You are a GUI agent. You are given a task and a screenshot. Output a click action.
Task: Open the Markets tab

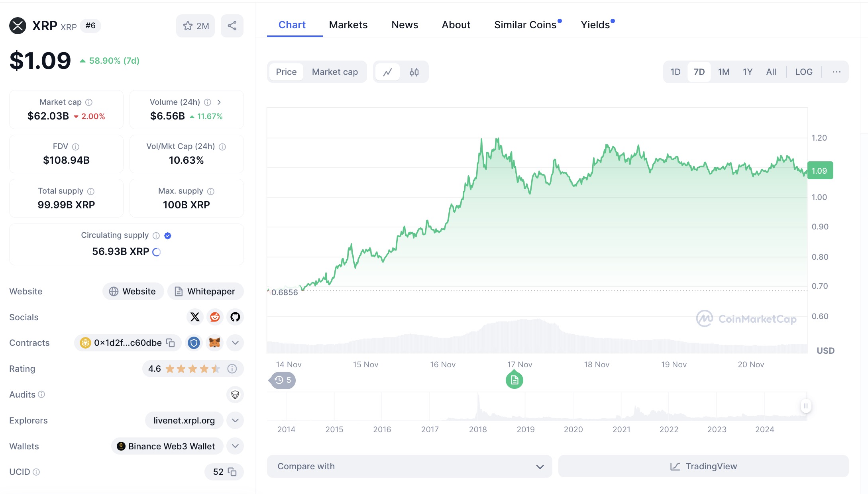pyautogui.click(x=348, y=25)
